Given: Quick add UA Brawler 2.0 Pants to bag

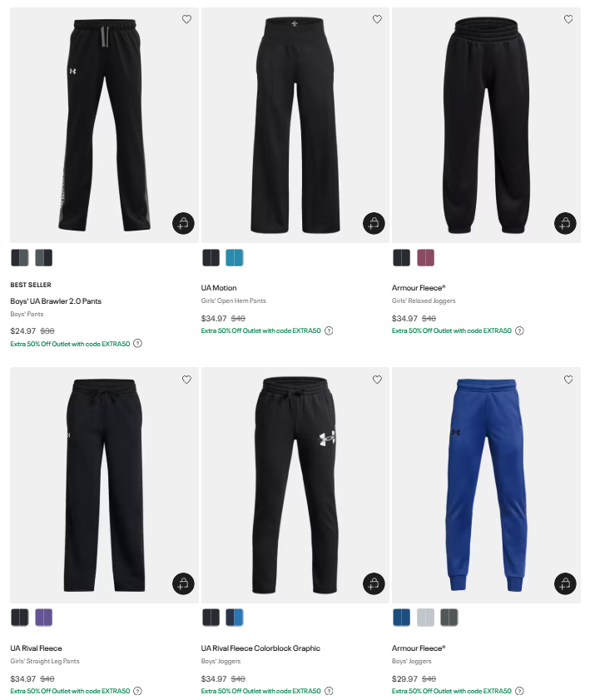Looking at the screenshot, I should coord(183,223).
